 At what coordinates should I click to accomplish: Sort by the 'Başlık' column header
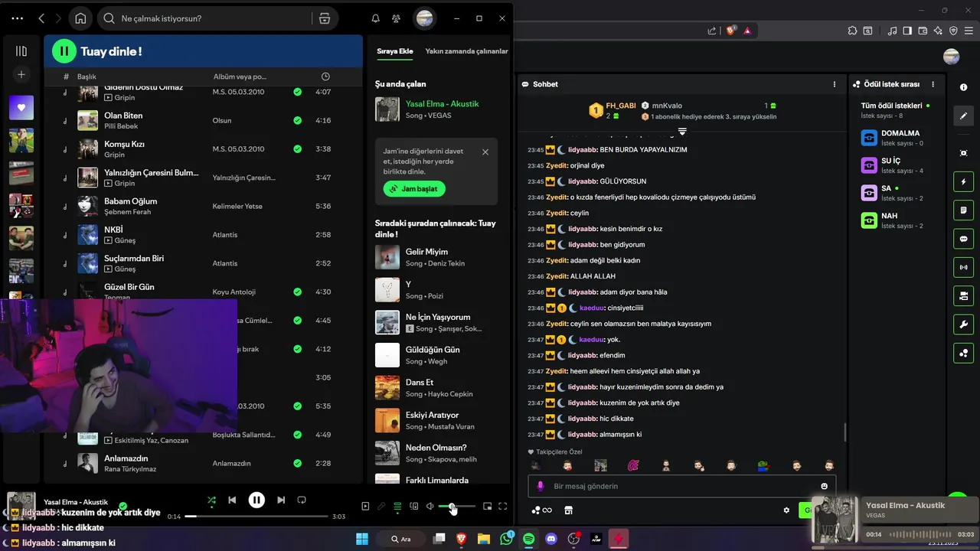87,77
